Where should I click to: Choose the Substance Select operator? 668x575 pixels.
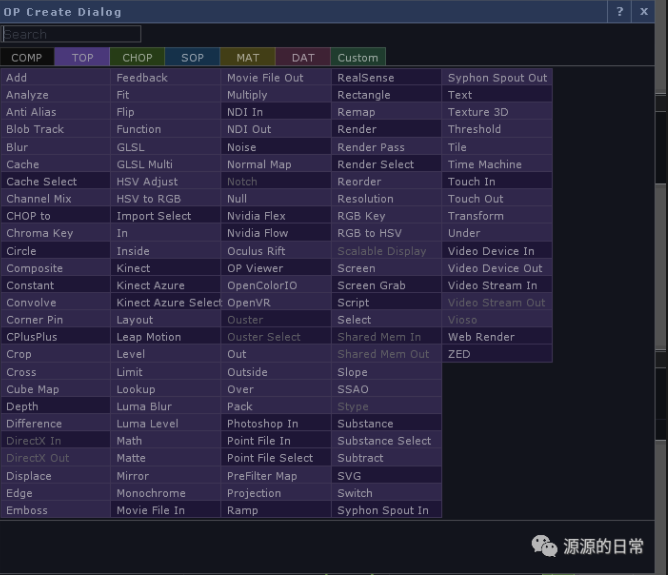(386, 441)
